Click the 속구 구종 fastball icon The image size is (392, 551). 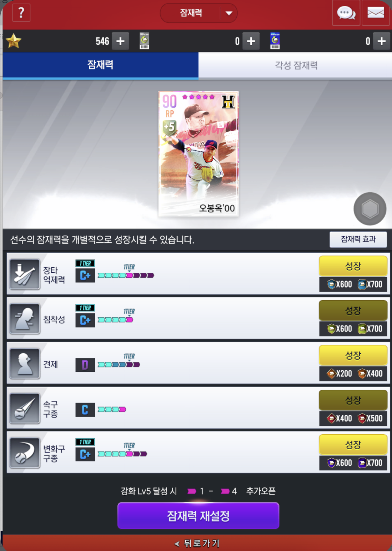[25, 408]
